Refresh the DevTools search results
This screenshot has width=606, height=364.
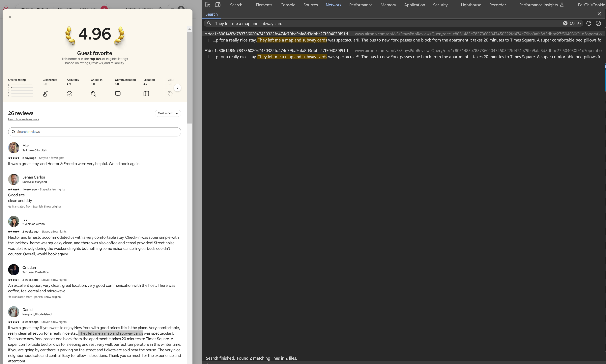(589, 23)
